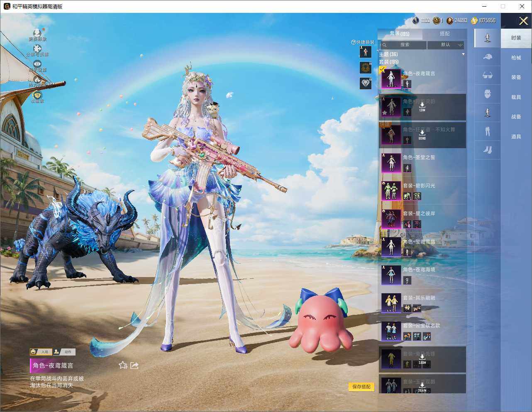This screenshot has width=532, height=412.
Task: Switch to the 套装(195) tab
Action: [400, 34]
